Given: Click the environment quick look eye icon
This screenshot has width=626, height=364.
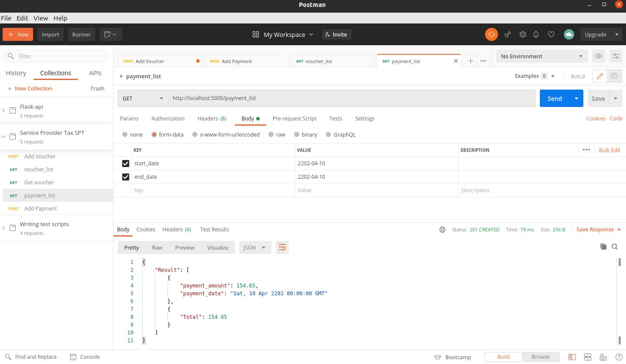Looking at the screenshot, I should click(x=599, y=56).
